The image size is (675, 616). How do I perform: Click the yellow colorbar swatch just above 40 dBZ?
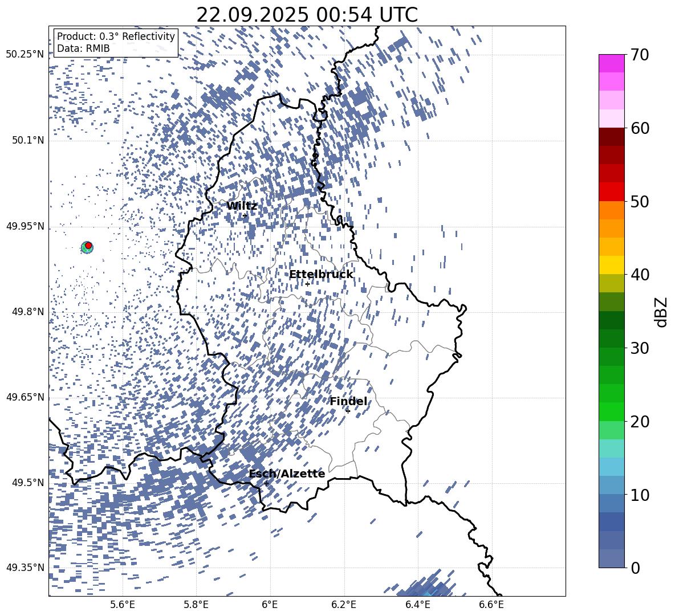pos(611,265)
